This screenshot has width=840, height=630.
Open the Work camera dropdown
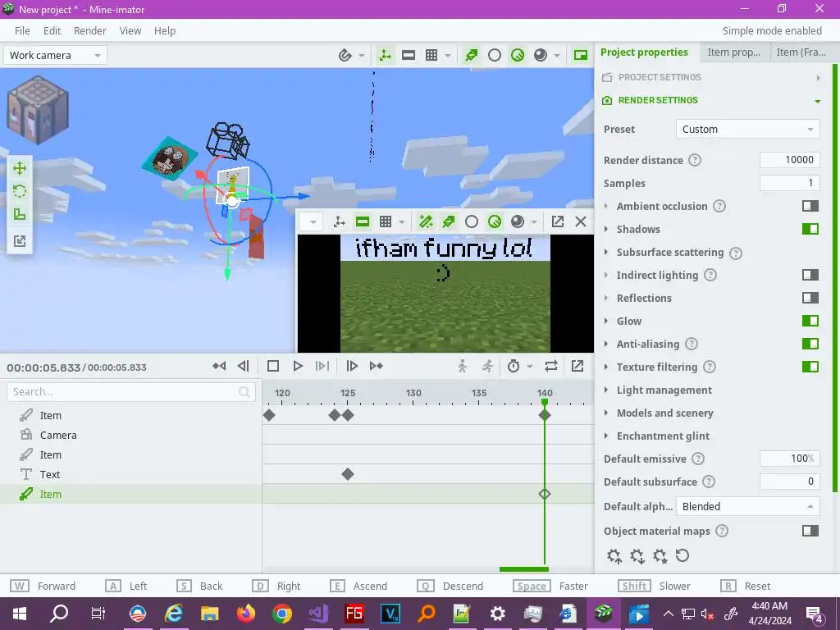pos(55,55)
